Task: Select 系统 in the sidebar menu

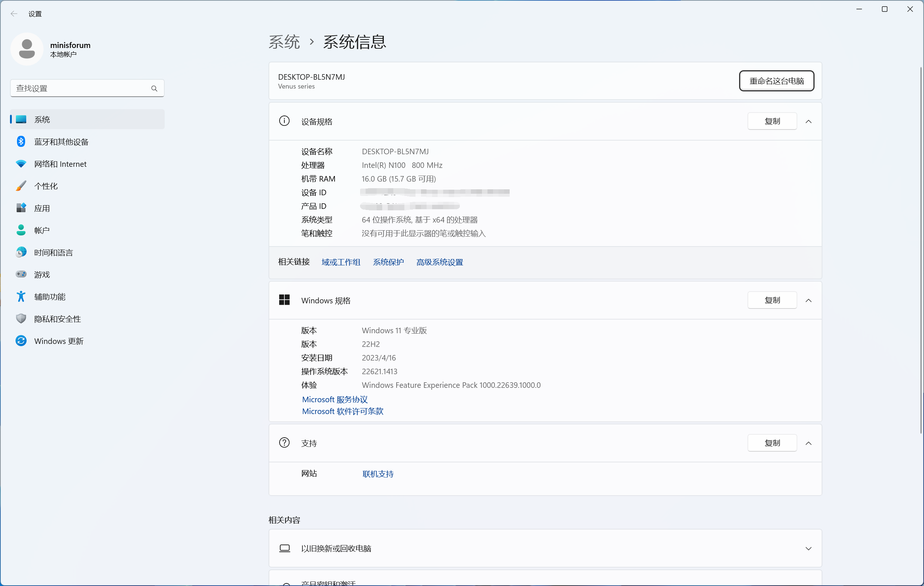Action: (42, 120)
